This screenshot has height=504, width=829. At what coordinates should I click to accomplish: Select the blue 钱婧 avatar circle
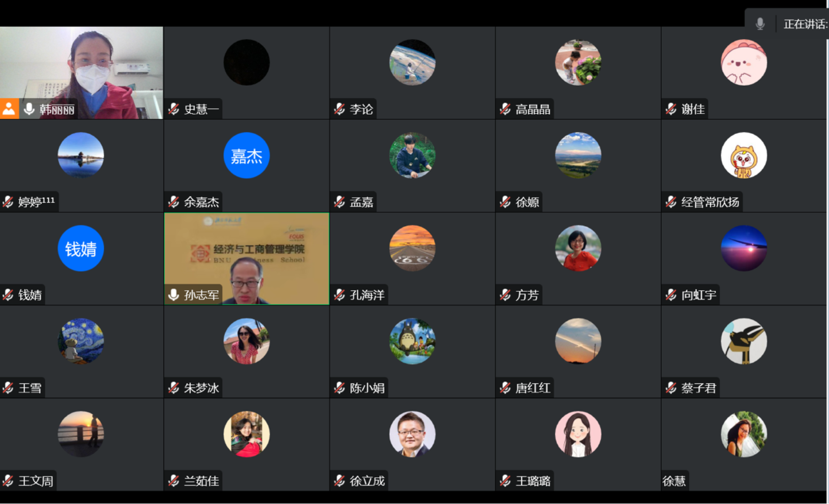(81, 249)
